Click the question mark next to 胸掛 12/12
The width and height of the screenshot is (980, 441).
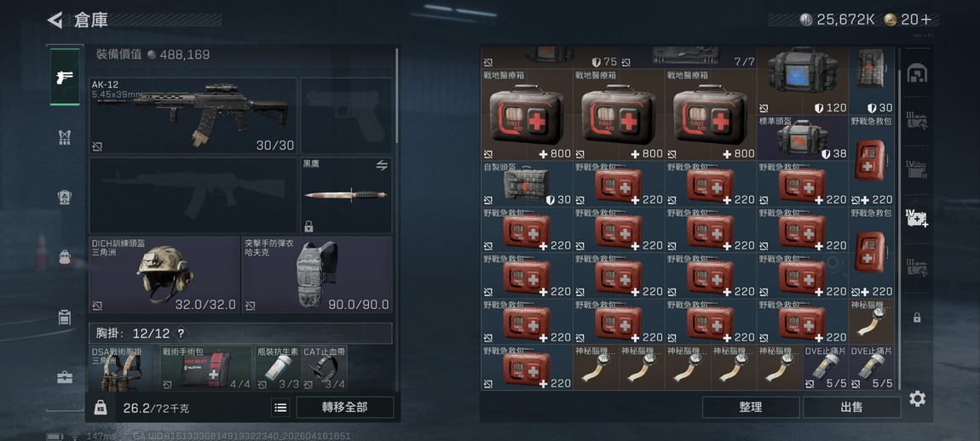pos(181,333)
